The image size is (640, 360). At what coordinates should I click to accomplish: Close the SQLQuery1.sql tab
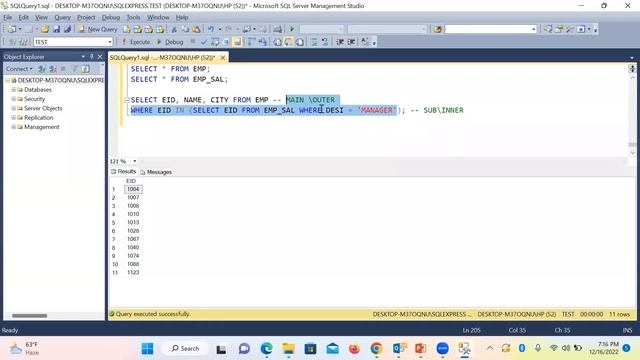coord(223,58)
